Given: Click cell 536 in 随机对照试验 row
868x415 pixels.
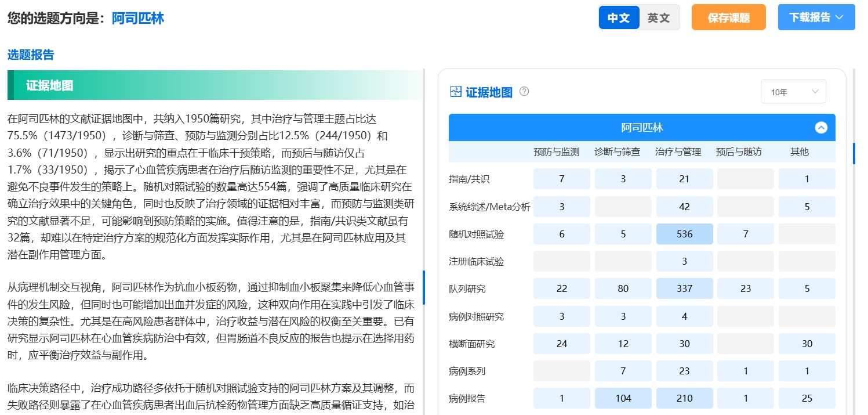Looking at the screenshot, I should pos(685,234).
